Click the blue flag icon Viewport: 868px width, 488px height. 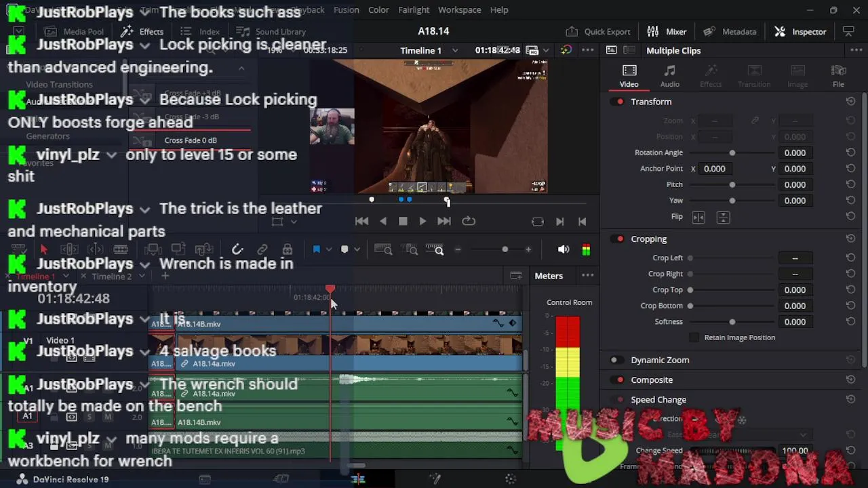[x=316, y=249]
